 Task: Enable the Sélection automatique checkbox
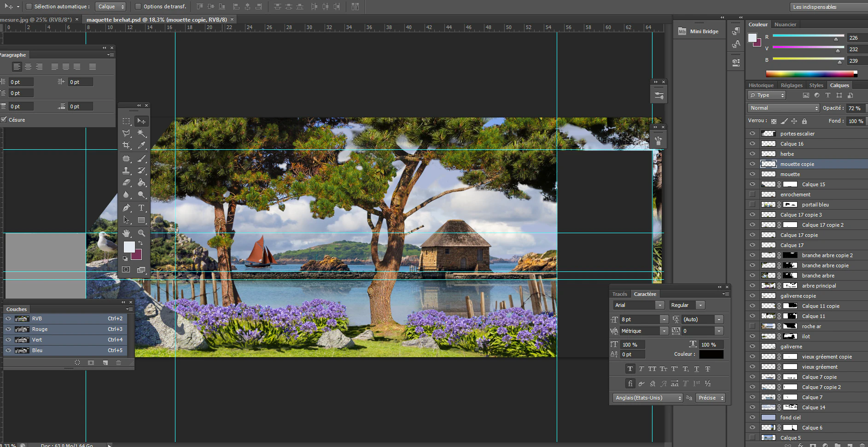(29, 6)
